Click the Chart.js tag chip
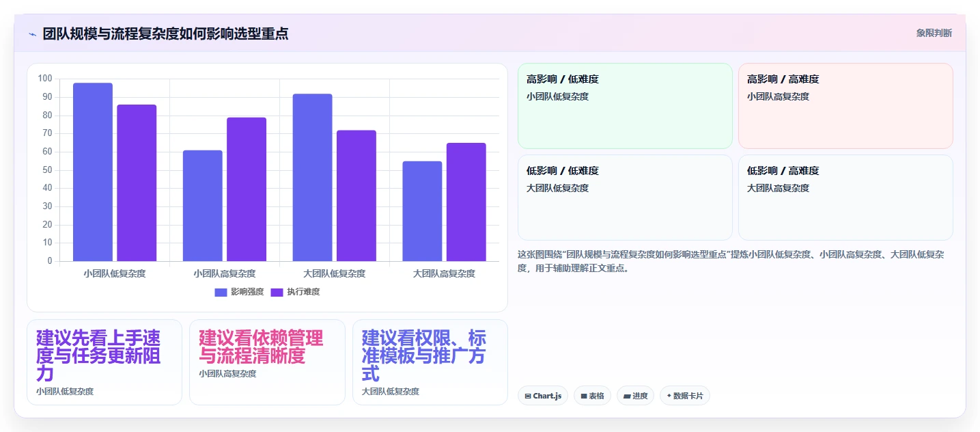The height and width of the screenshot is (432, 980). [x=543, y=396]
